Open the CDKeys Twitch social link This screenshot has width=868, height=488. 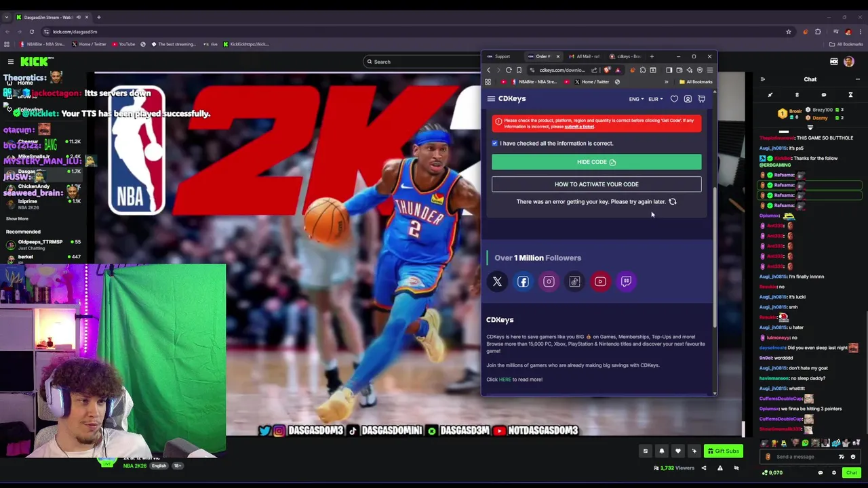click(626, 281)
